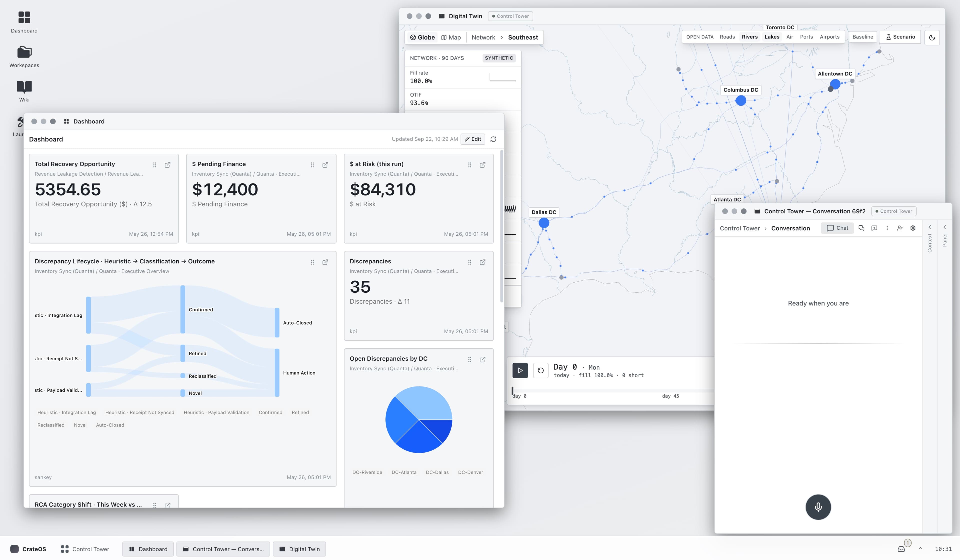Click the new message icon in Conversation toolbar
This screenshot has height=560, width=960.
tap(874, 228)
